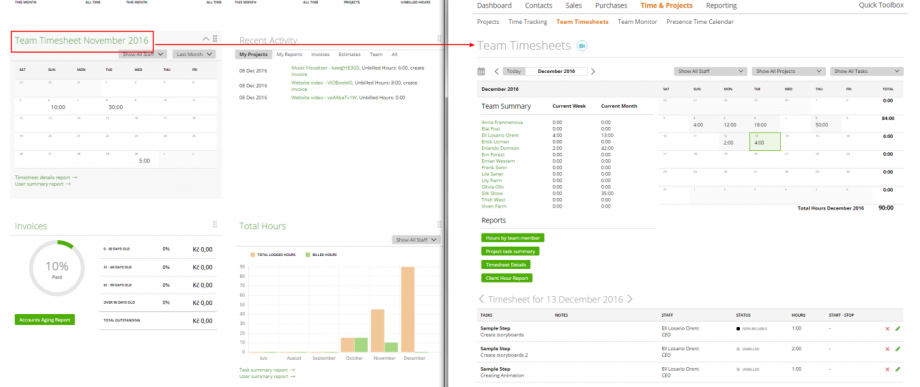Edit the Create storyboards 2 entry
This screenshot has width=920, height=387.
[x=897, y=349]
